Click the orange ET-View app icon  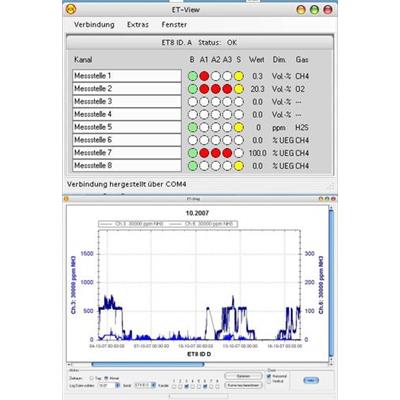pos(71,9)
